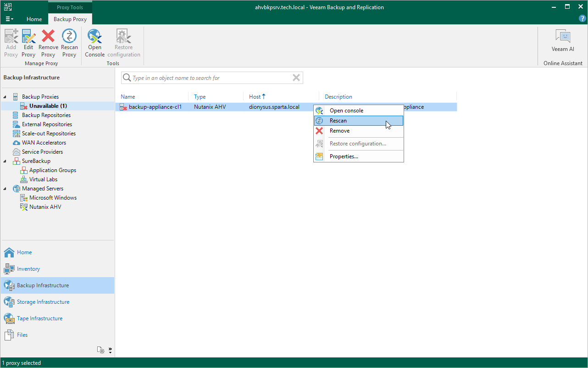Open Service Providers in the tree

[x=43, y=152]
